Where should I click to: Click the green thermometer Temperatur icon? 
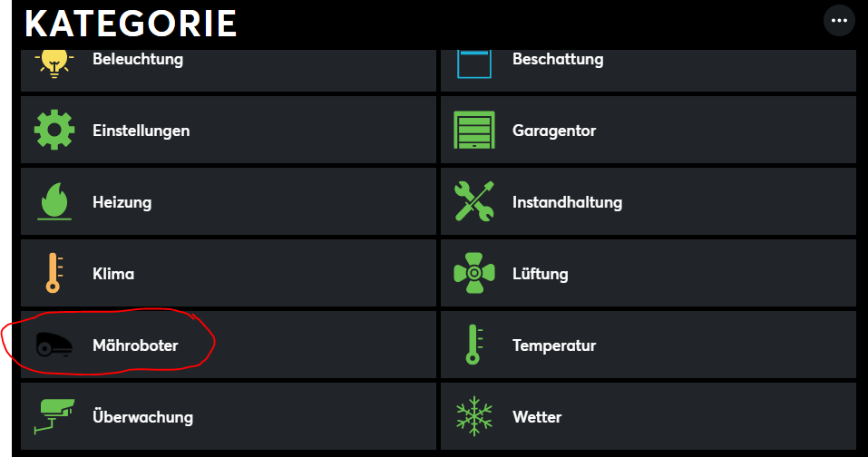(x=471, y=345)
